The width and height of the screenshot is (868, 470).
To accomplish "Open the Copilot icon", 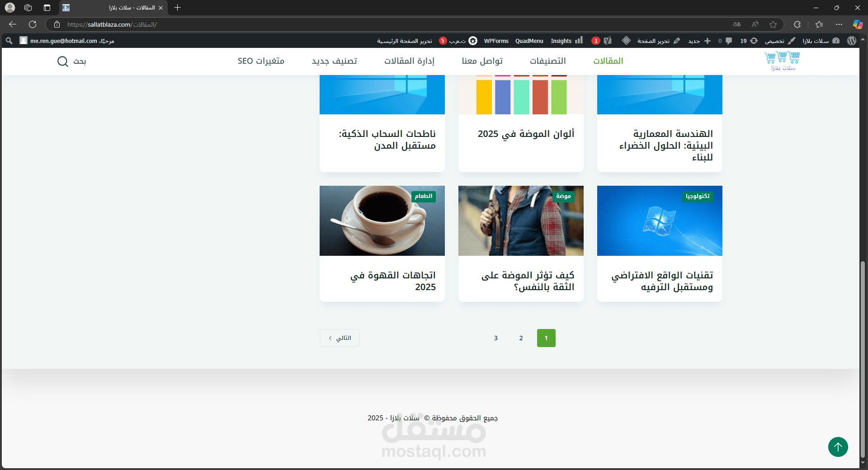I will pyautogui.click(x=858, y=24).
